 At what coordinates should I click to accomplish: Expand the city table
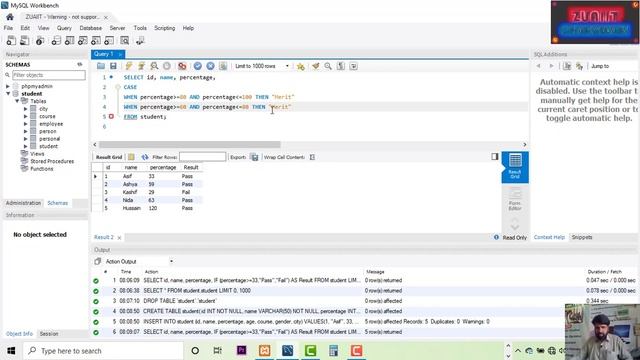coord(25,109)
